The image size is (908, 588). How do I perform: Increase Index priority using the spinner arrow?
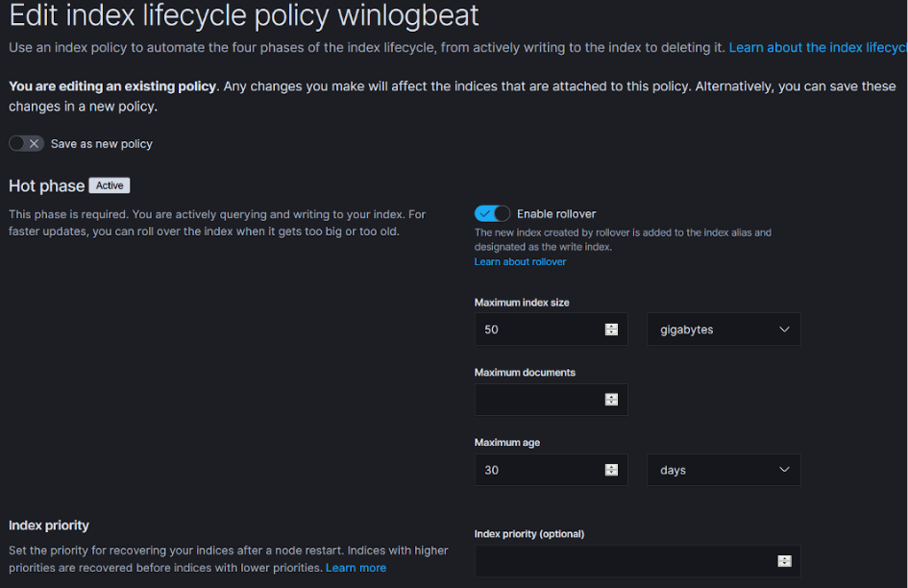[784, 557]
